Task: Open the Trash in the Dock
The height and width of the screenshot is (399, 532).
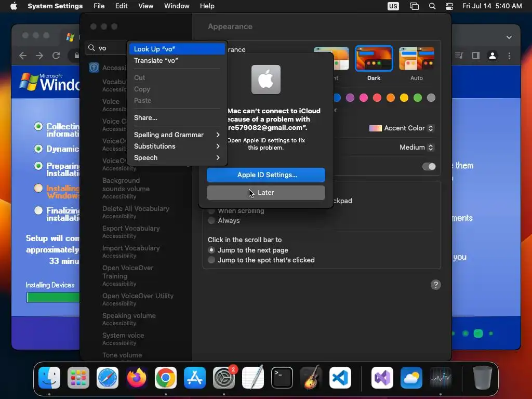Action: [482, 378]
